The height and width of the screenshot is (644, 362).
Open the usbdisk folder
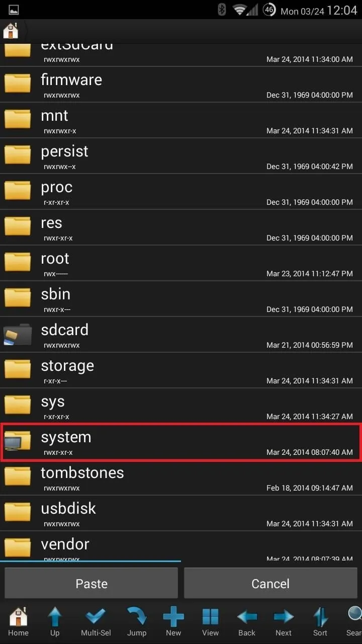pos(181,513)
